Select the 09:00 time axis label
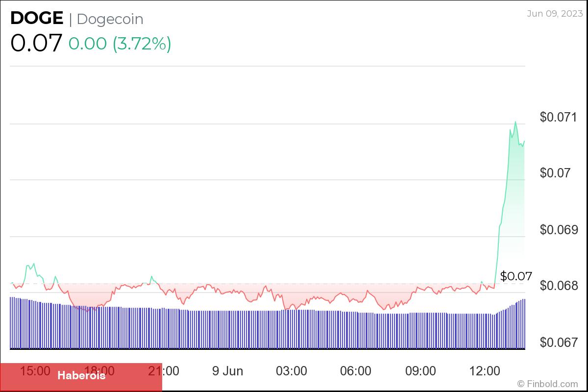The image size is (588, 392). click(x=420, y=371)
